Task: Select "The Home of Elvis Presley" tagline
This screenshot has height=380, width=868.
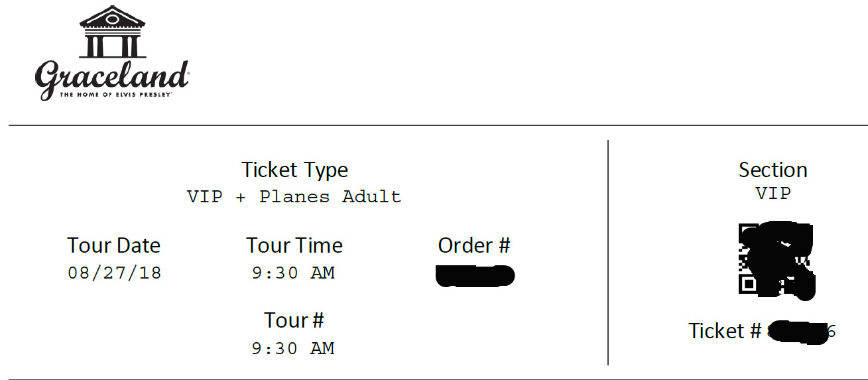Action: (116, 95)
